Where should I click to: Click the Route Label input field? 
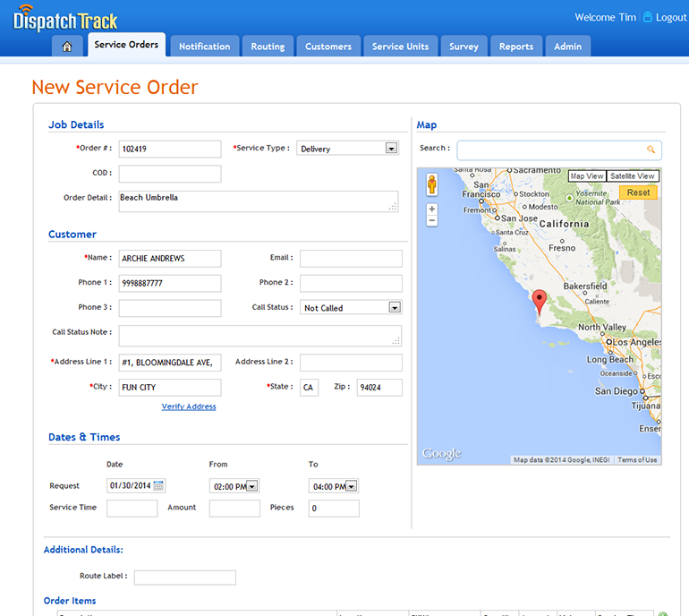pyautogui.click(x=185, y=577)
